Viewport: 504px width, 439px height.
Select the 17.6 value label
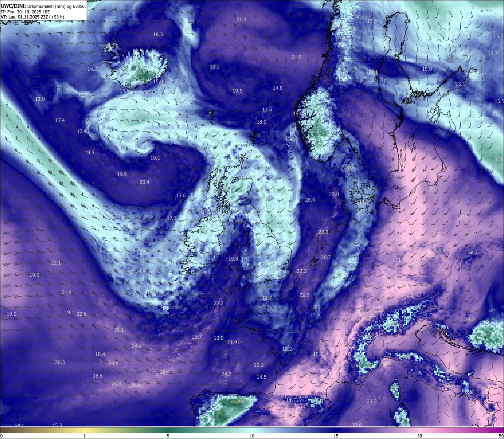point(181,196)
